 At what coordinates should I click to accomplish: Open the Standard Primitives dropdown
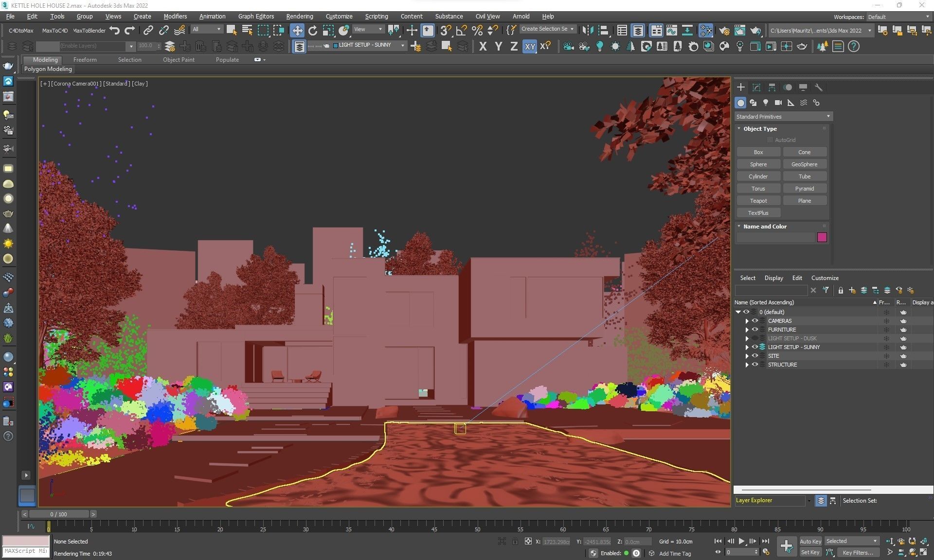coord(783,117)
